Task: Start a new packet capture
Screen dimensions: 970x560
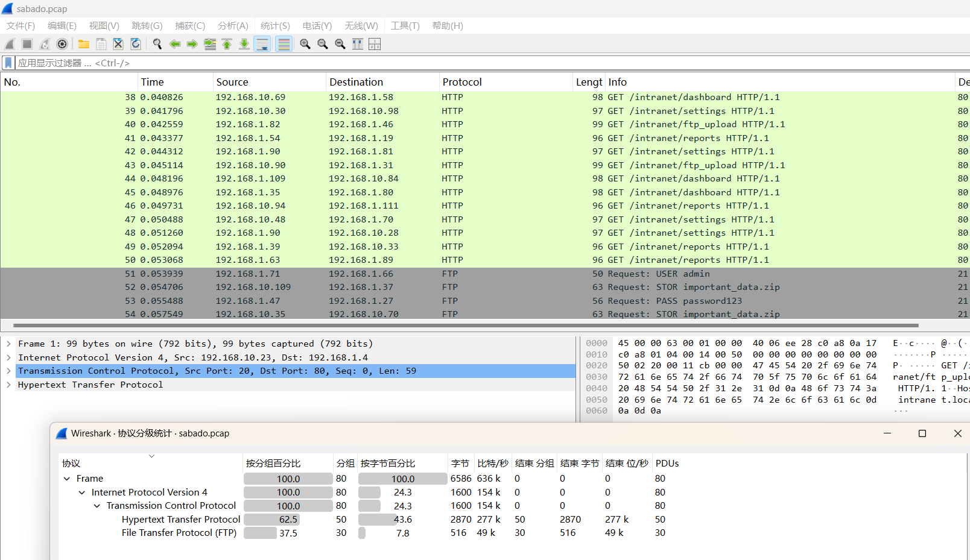Action: [10, 44]
